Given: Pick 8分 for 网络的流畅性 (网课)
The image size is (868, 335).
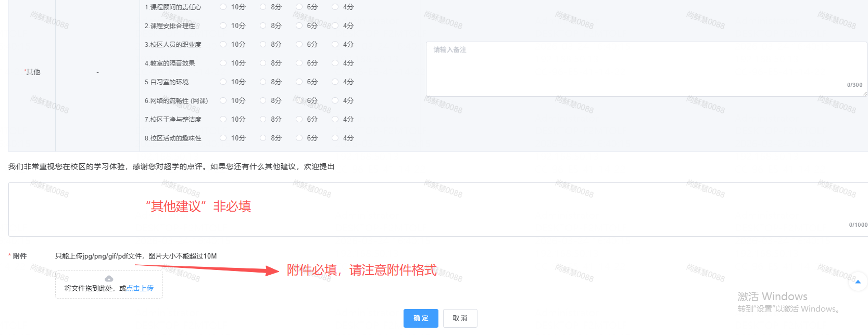Looking at the screenshot, I should point(263,101).
